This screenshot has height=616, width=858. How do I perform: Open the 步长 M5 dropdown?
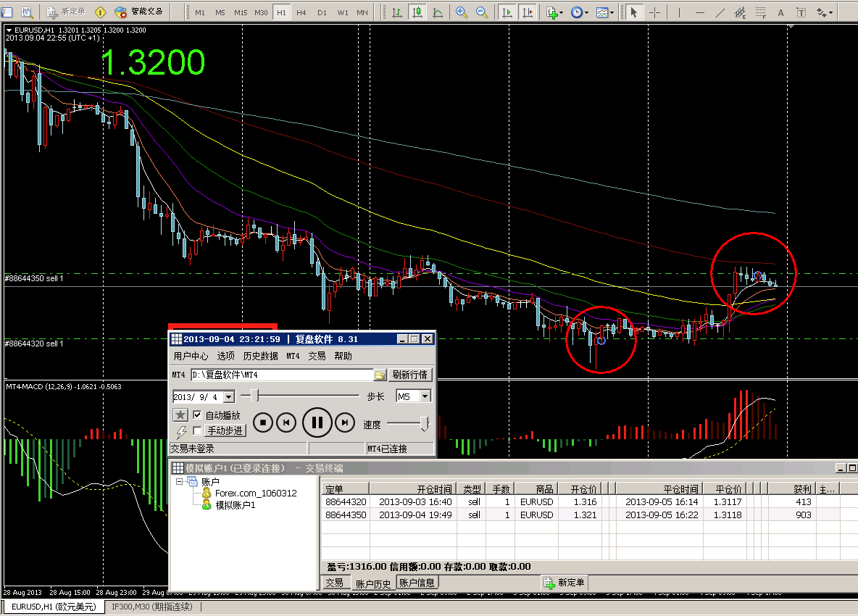[x=425, y=396]
